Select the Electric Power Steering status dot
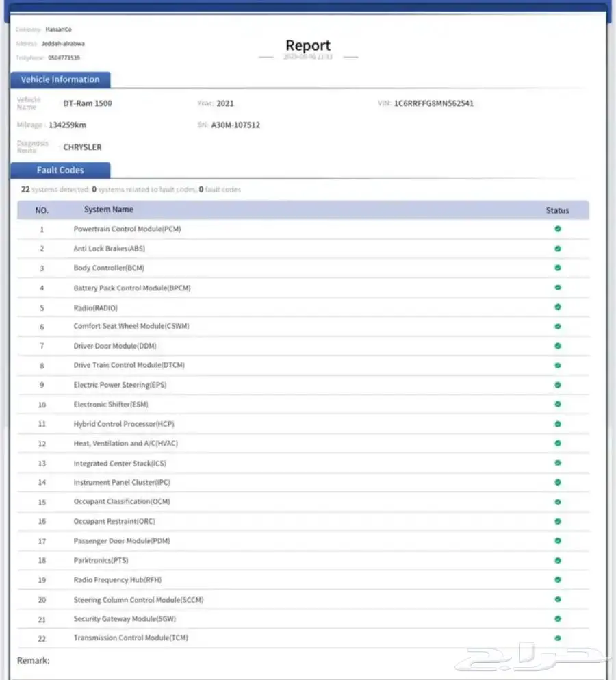The height and width of the screenshot is (680, 616). pos(557,385)
